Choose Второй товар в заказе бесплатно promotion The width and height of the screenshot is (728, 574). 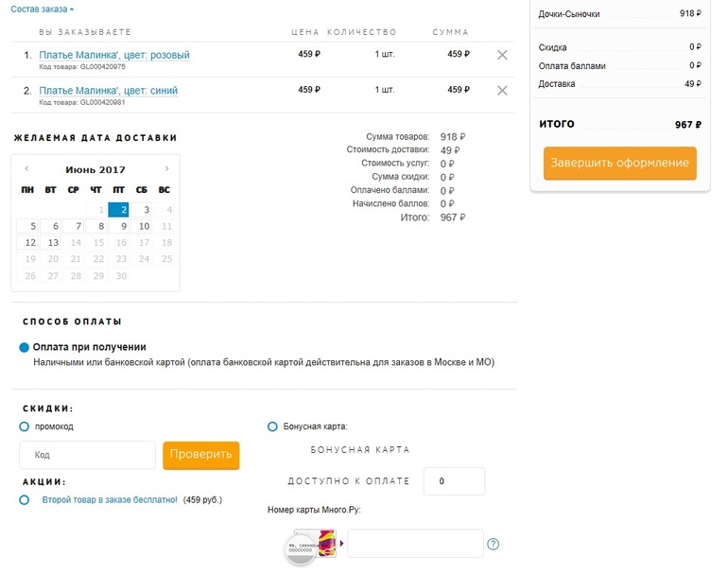25,499
